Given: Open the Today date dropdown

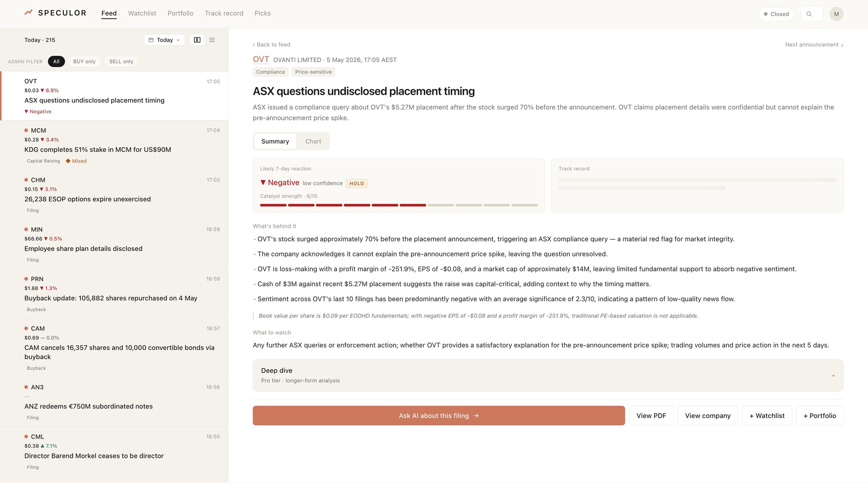Looking at the screenshot, I should (x=164, y=40).
